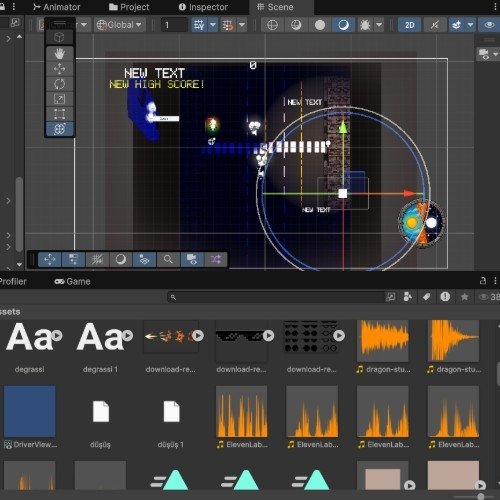
Task: Select the Hand view tool
Action: 59,54
